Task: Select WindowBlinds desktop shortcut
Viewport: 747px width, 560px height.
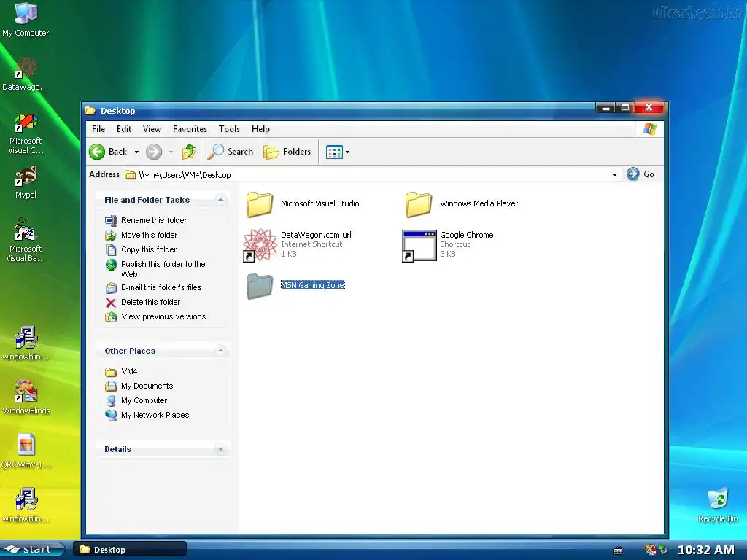Action: (26, 397)
